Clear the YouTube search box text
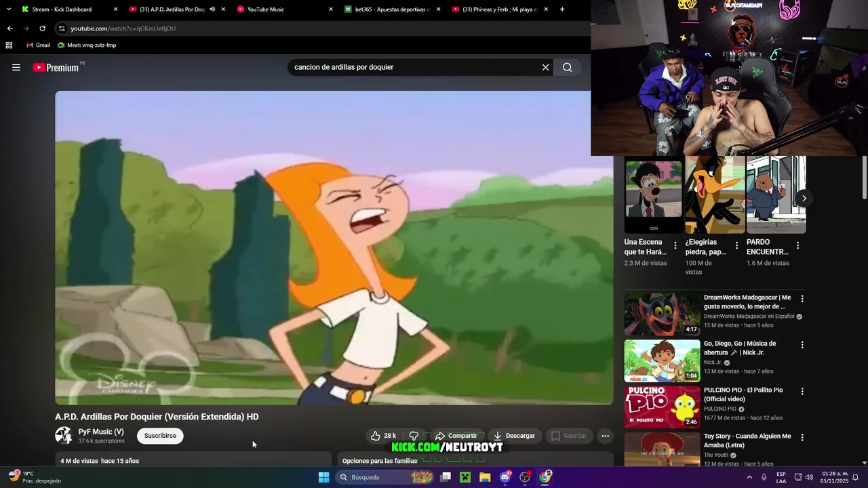868x488 pixels. (x=545, y=67)
